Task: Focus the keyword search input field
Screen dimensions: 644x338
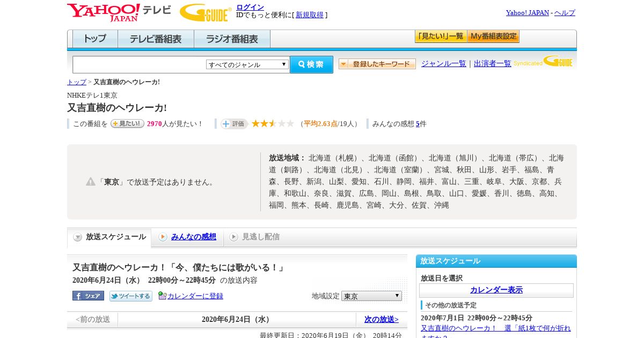Action: click(140, 64)
